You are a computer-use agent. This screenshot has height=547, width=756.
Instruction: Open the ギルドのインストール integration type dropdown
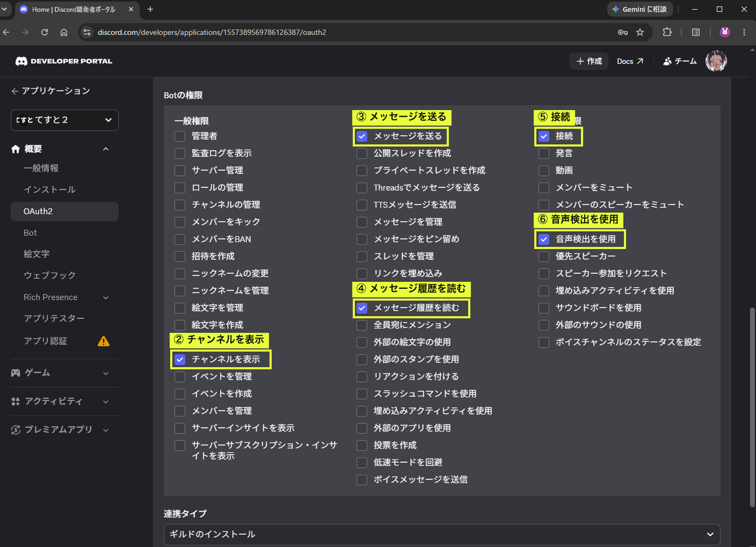click(442, 535)
